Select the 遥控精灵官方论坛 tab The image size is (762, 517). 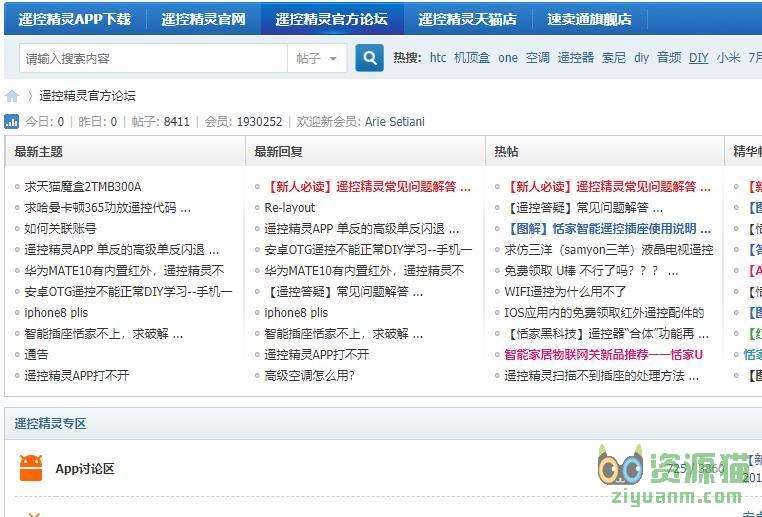click(x=331, y=19)
